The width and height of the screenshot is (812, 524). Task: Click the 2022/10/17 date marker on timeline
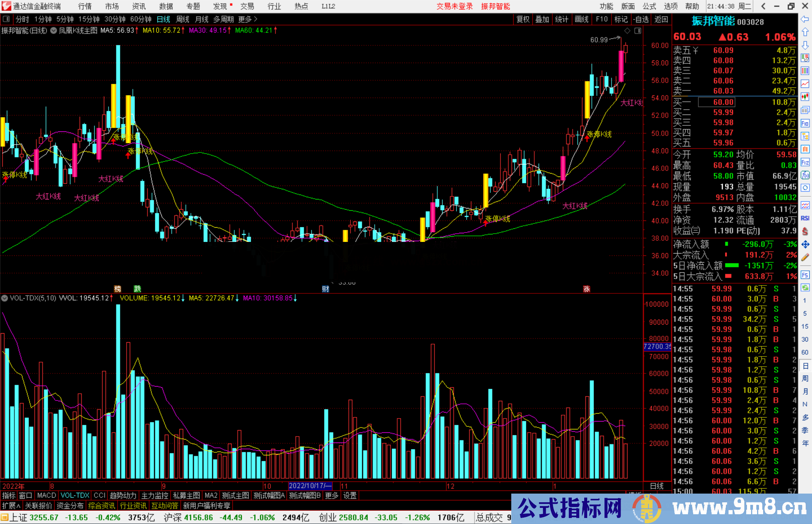point(310,486)
